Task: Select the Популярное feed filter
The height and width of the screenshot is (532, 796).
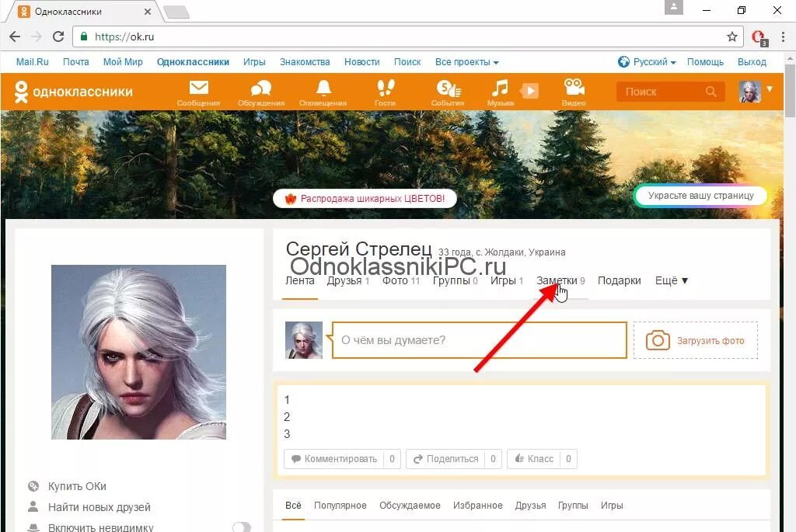Action: tap(340, 506)
